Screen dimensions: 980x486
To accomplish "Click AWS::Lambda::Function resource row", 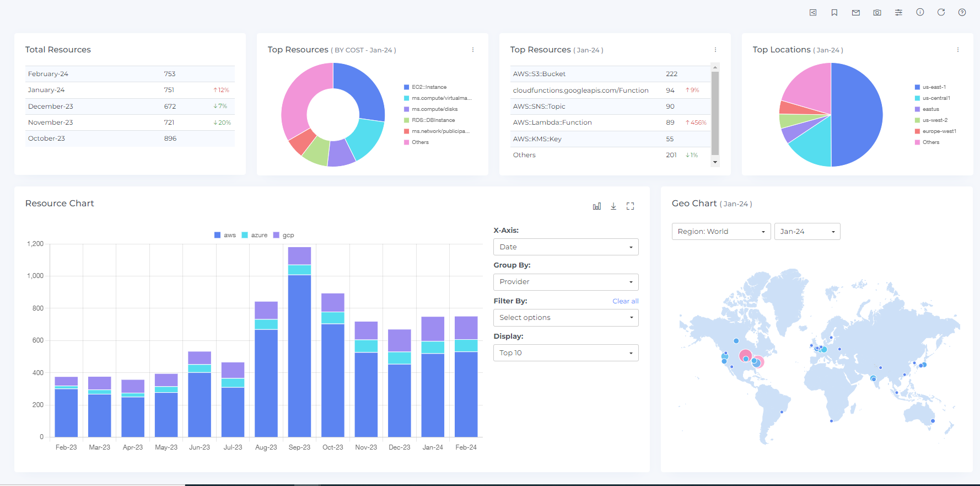I will coord(610,122).
